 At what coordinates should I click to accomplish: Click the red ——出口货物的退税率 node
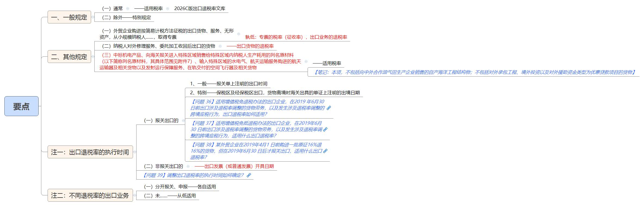[250, 46]
